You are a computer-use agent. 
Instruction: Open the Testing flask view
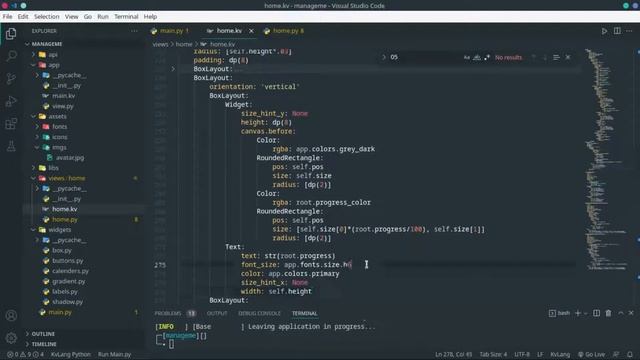[x=11, y=146]
